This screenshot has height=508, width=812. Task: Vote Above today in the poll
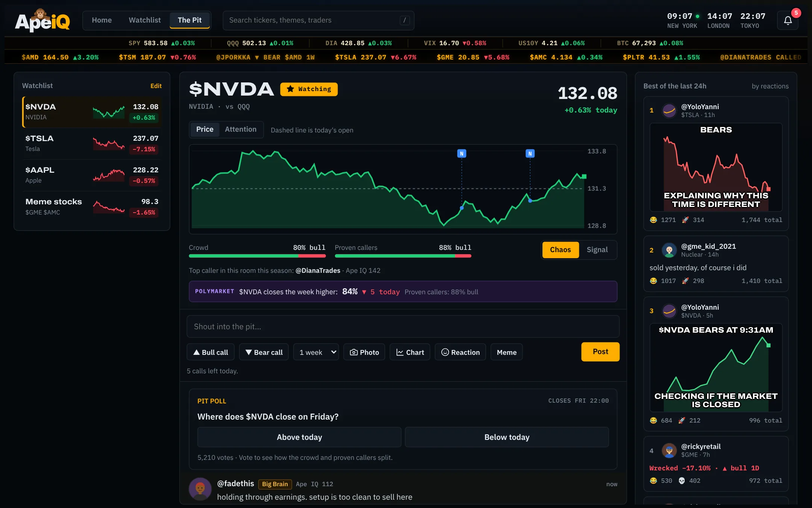tap(299, 437)
